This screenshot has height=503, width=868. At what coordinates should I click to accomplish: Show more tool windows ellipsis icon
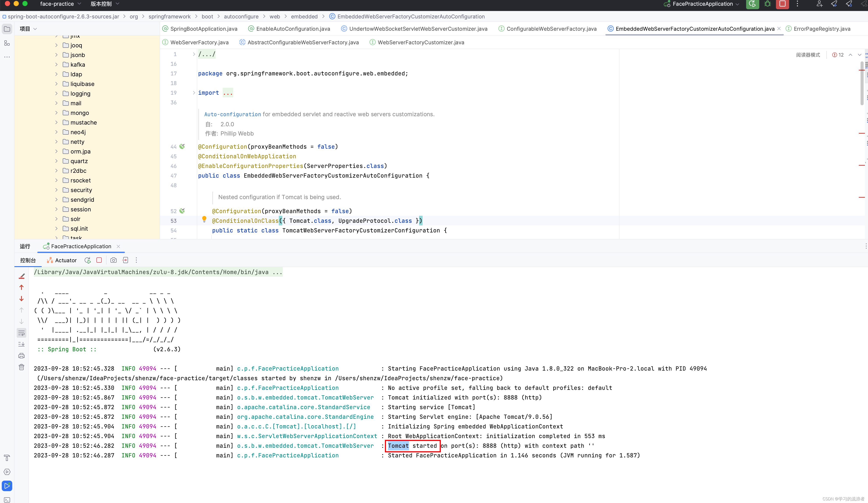pyautogui.click(x=7, y=57)
